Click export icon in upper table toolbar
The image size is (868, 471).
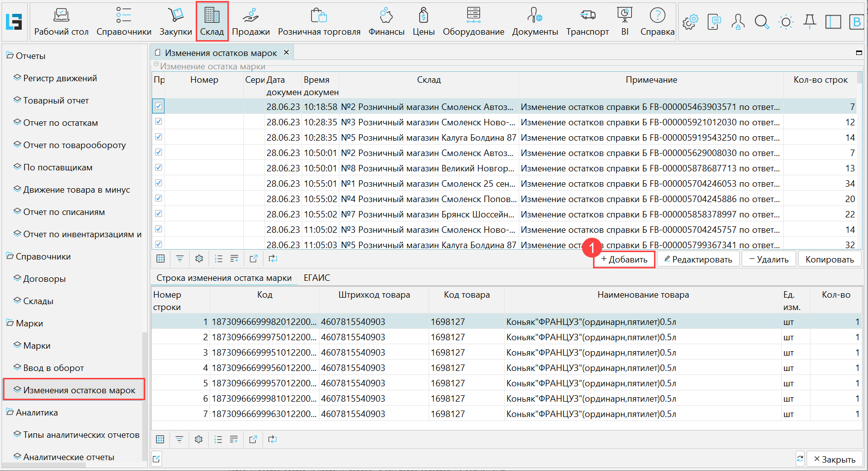(x=253, y=259)
